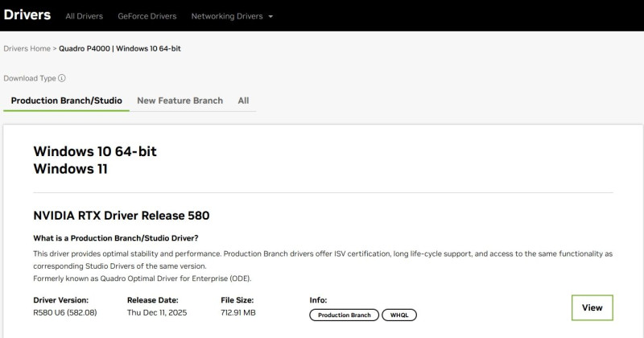Click the Thu Dec 11, 2025 release date
The height and width of the screenshot is (338, 644).
click(157, 312)
